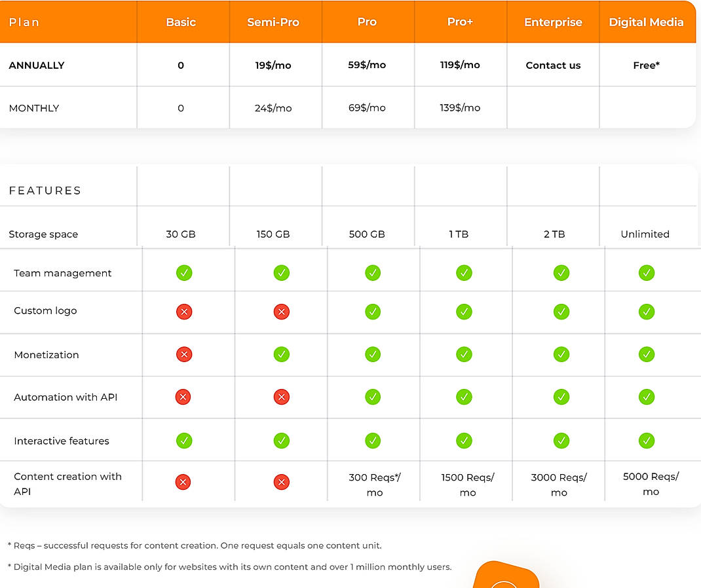Click the red cross for Basic Content creation with API
Screen dimensions: 701x588
pos(184,482)
